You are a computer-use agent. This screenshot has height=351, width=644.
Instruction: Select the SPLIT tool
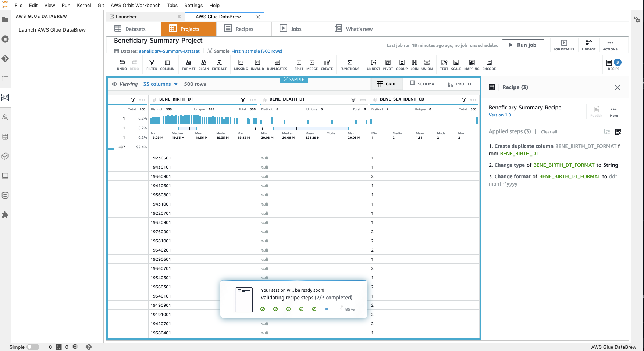[299, 64]
